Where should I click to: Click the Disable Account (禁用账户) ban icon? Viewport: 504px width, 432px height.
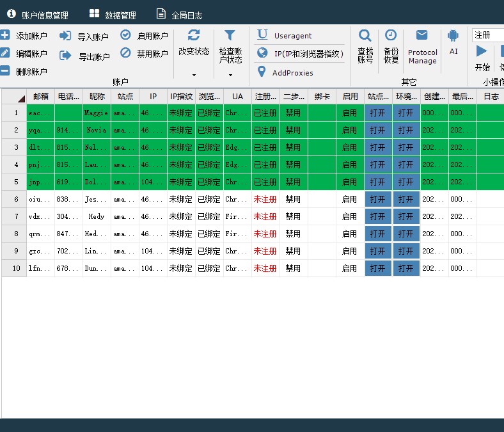pos(125,52)
